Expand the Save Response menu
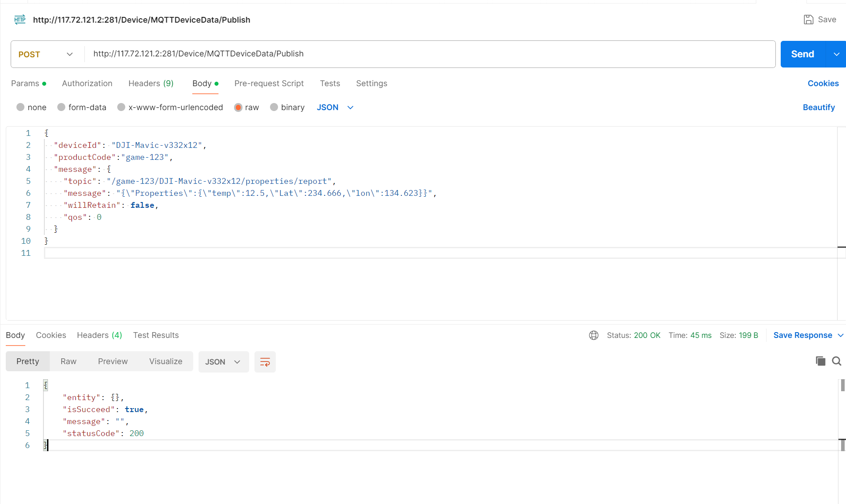Image resolution: width=846 pixels, height=504 pixels. coord(840,335)
